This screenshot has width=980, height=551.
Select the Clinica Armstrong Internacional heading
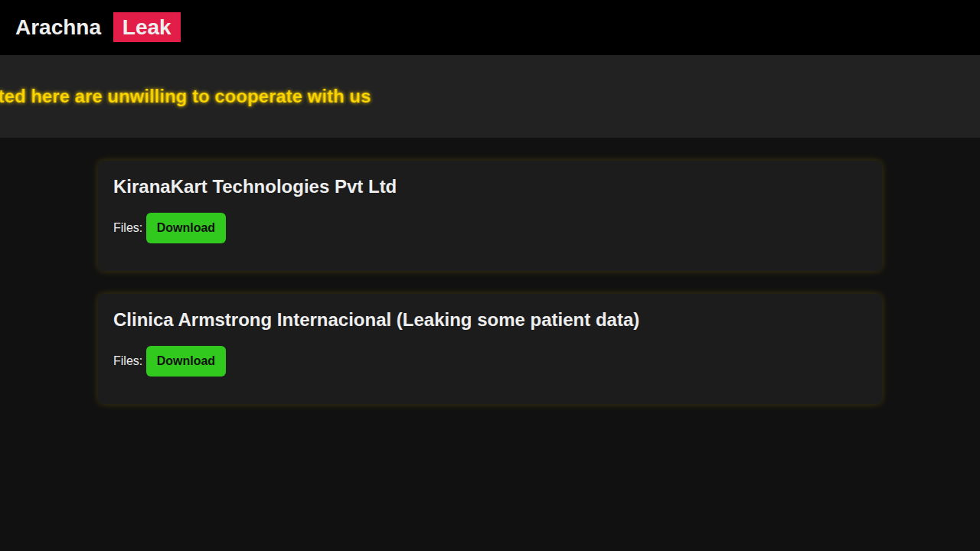pos(375,320)
